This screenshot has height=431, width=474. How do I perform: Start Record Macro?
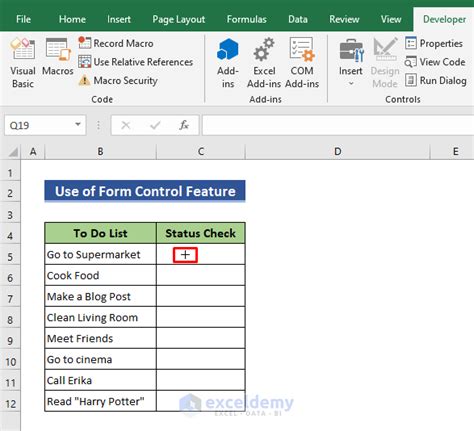click(116, 43)
